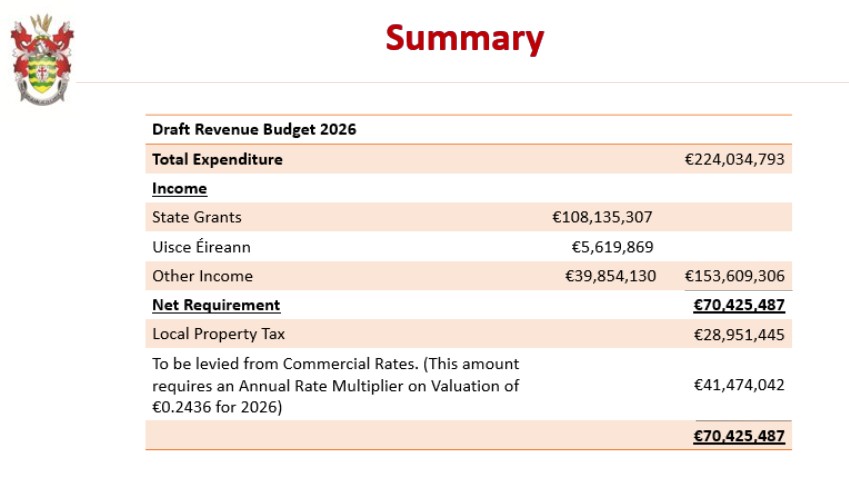849x483 pixels.
Task: Click the €39,854,130 Other Income figure
Action: point(610,276)
